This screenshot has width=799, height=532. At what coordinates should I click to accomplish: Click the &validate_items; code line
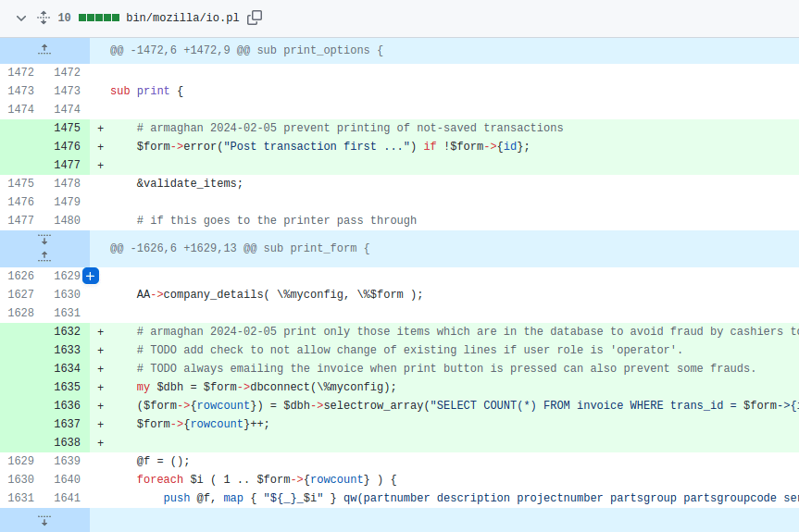tap(189, 183)
